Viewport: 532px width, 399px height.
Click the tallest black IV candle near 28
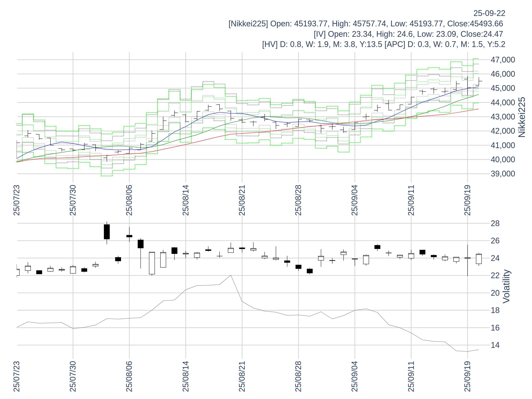[x=107, y=232]
